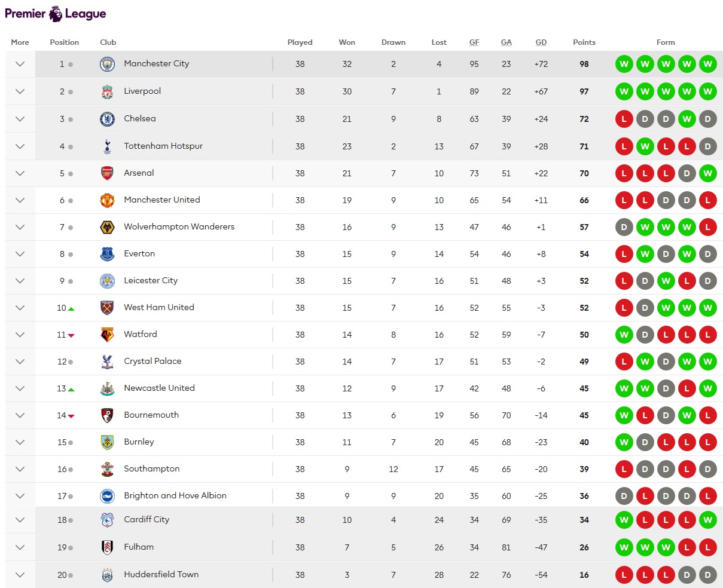Screen dimensions: 723x588
Task: Click the Manchester City club crest
Action: [107, 64]
